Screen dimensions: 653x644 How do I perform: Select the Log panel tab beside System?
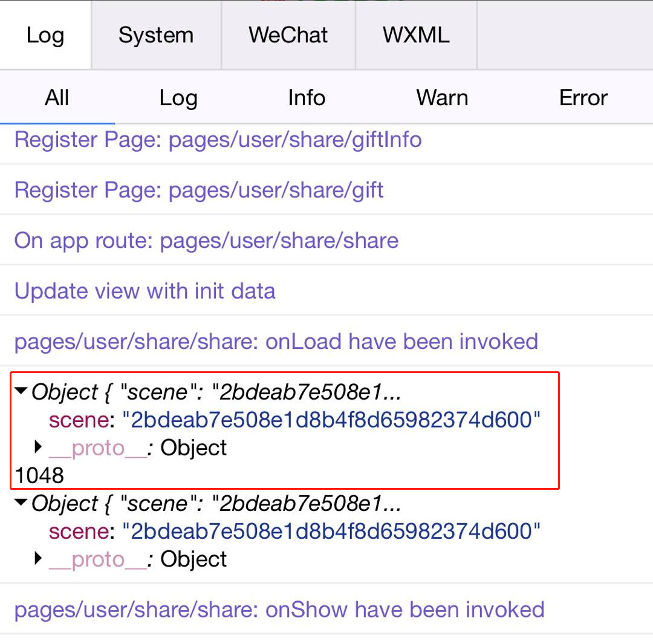(x=45, y=35)
